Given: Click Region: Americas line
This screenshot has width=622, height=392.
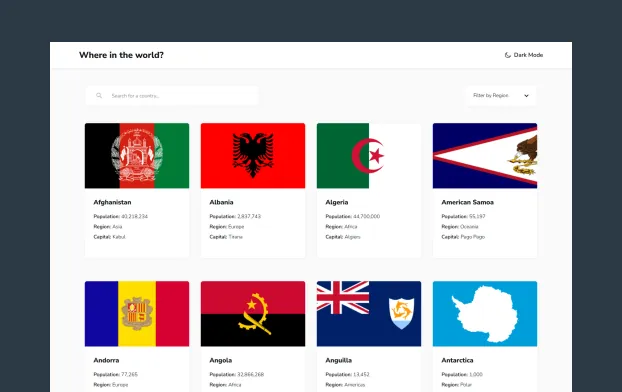Looking at the screenshot, I should (346, 385).
